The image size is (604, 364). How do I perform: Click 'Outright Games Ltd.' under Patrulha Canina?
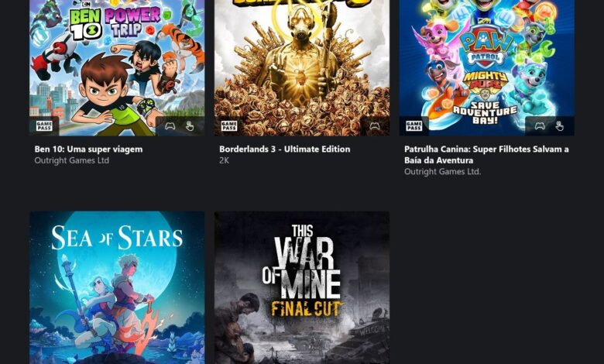click(x=443, y=171)
